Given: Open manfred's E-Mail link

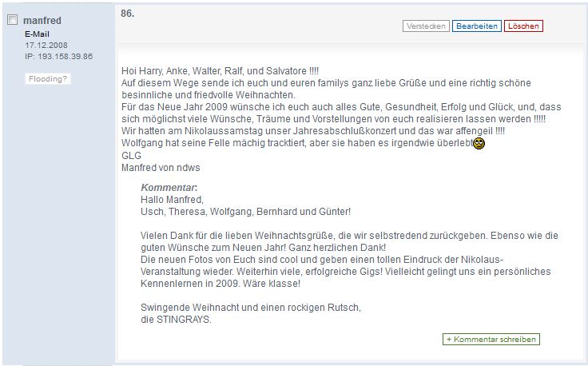Looking at the screenshot, I should [37, 34].
